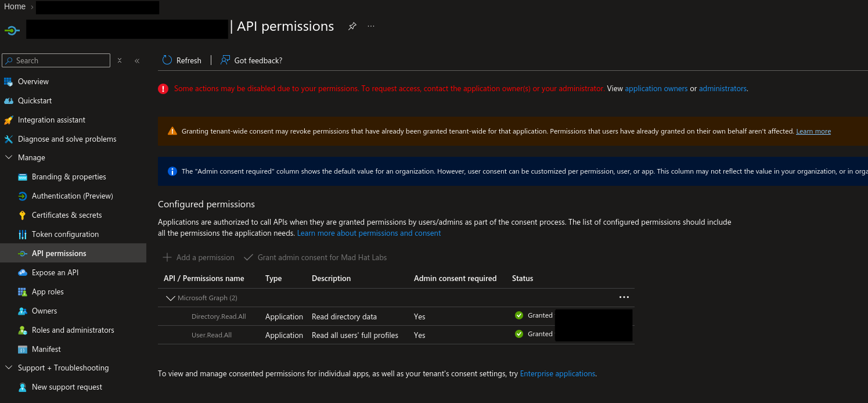Click the New support request icon
This screenshot has height=403, width=868.
coord(23,387)
